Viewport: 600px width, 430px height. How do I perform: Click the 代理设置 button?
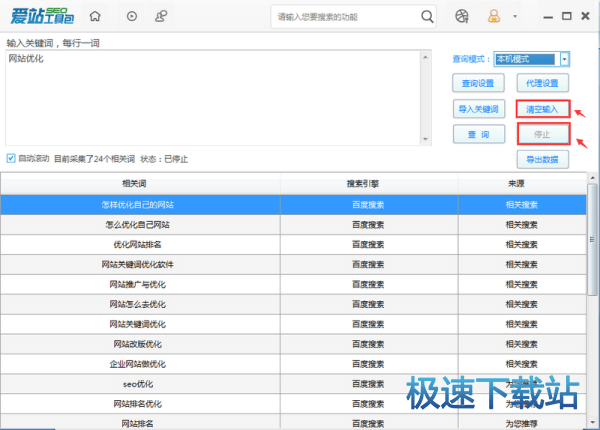coord(543,83)
